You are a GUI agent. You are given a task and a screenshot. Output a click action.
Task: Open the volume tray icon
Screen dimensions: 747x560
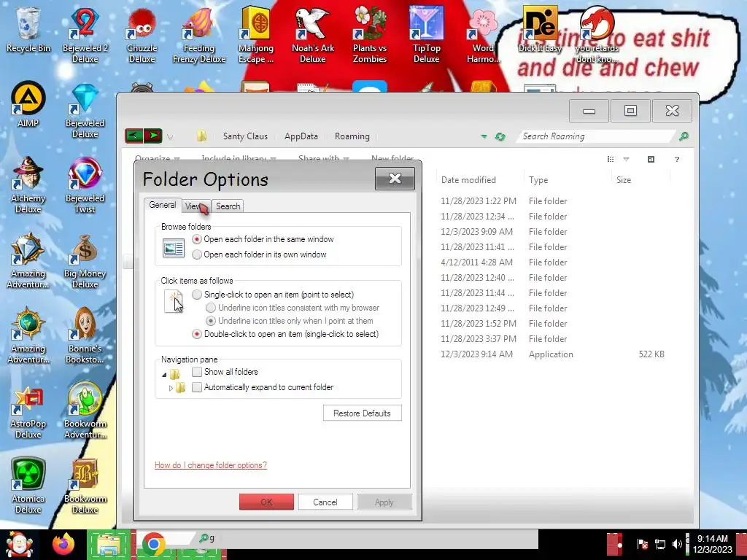pyautogui.click(x=677, y=544)
